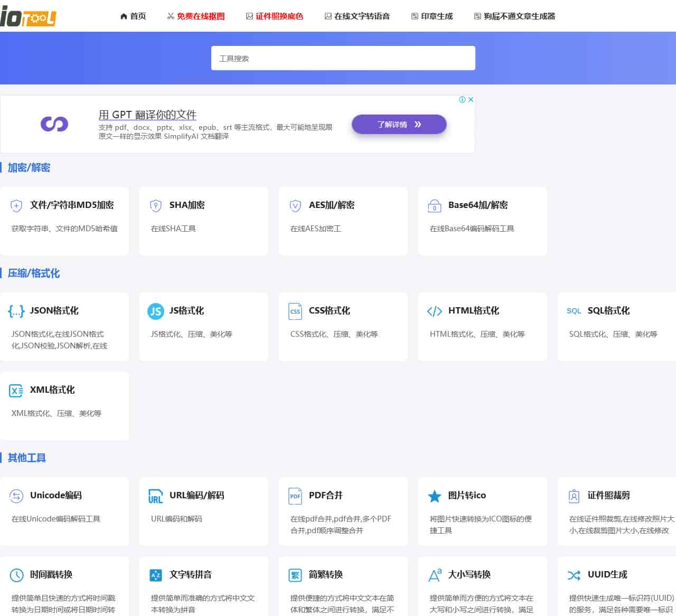Click the Unicode encoding swap icon
The height and width of the screenshot is (616, 676).
click(16, 496)
